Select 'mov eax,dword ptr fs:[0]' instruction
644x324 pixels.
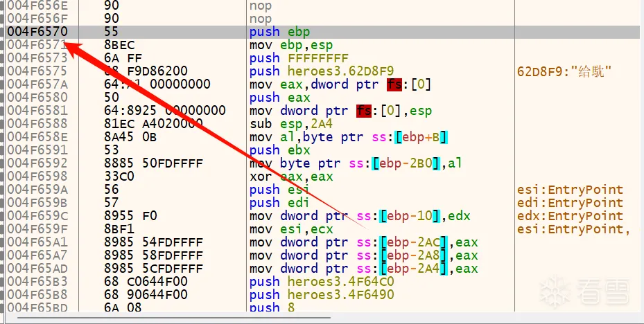(x=340, y=84)
